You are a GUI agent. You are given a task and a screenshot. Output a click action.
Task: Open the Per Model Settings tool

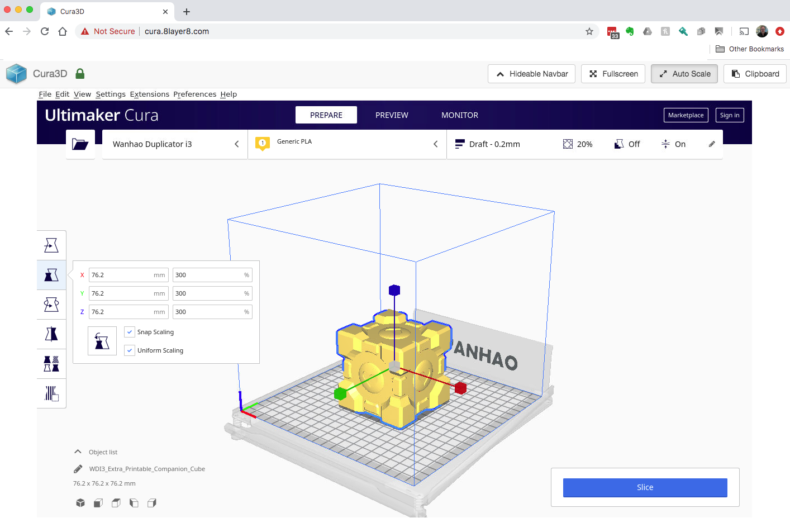tap(51, 364)
